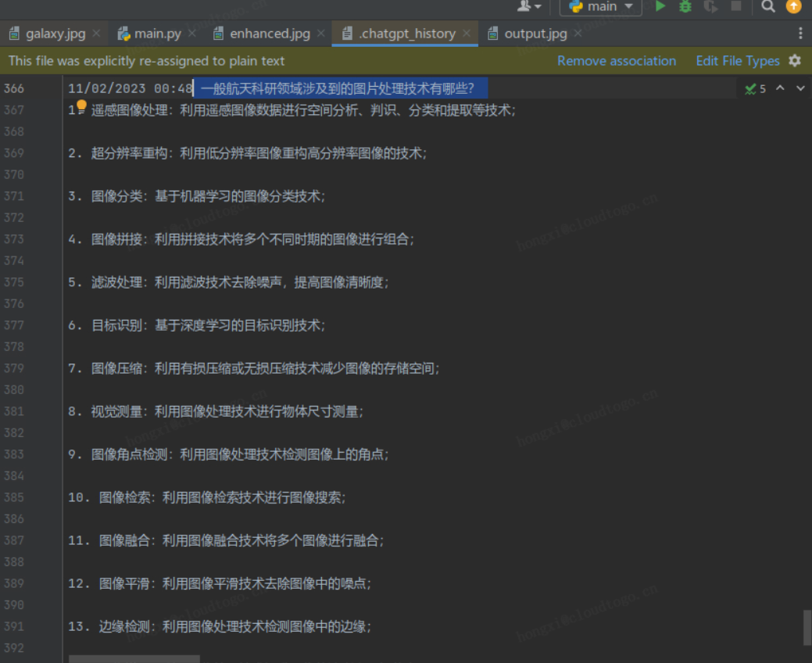
Task: Open the Edit File Types settings gear
Action: (x=795, y=60)
